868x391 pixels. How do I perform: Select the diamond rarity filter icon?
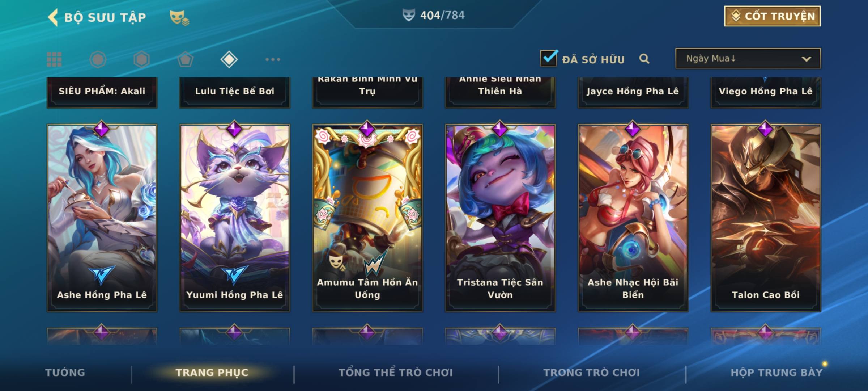(229, 59)
